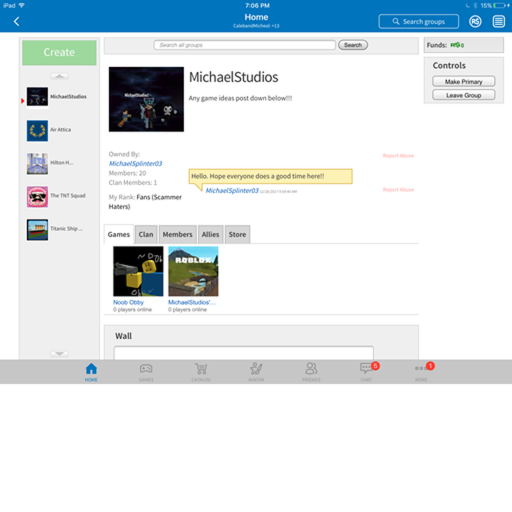
Task: Tap the back arrow in header
Action: click(x=16, y=22)
